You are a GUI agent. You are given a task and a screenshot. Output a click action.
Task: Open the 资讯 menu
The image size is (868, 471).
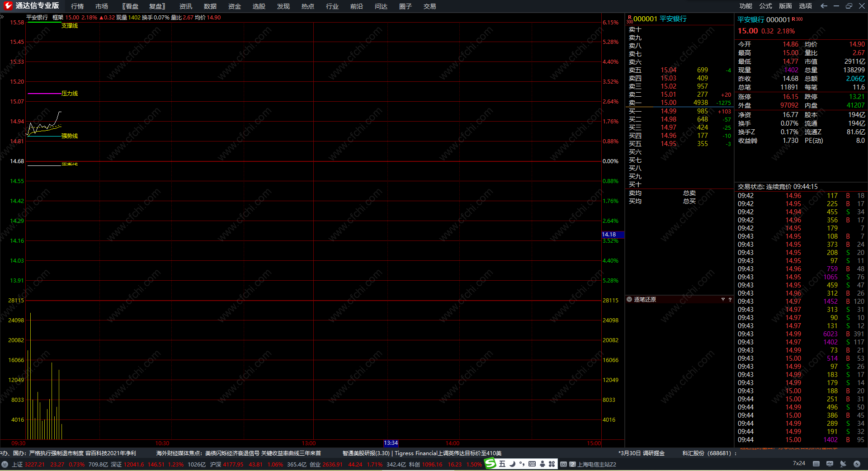point(186,6)
